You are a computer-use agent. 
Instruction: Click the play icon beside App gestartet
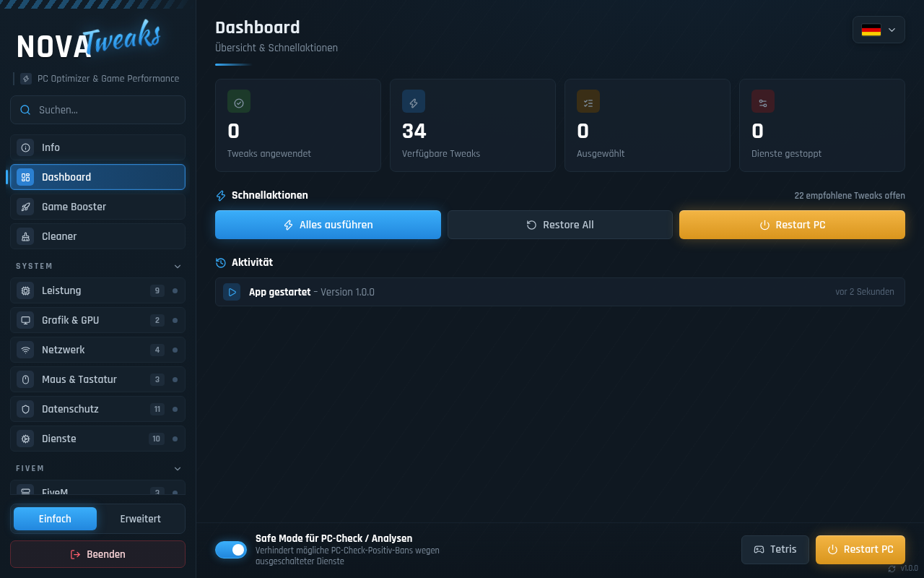(x=232, y=292)
